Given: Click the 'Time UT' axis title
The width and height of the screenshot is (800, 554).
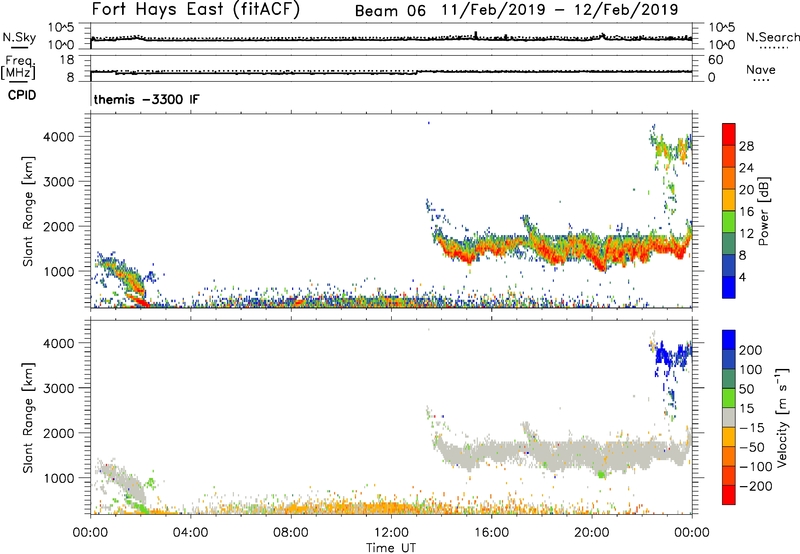Looking at the screenshot, I should (x=391, y=548).
